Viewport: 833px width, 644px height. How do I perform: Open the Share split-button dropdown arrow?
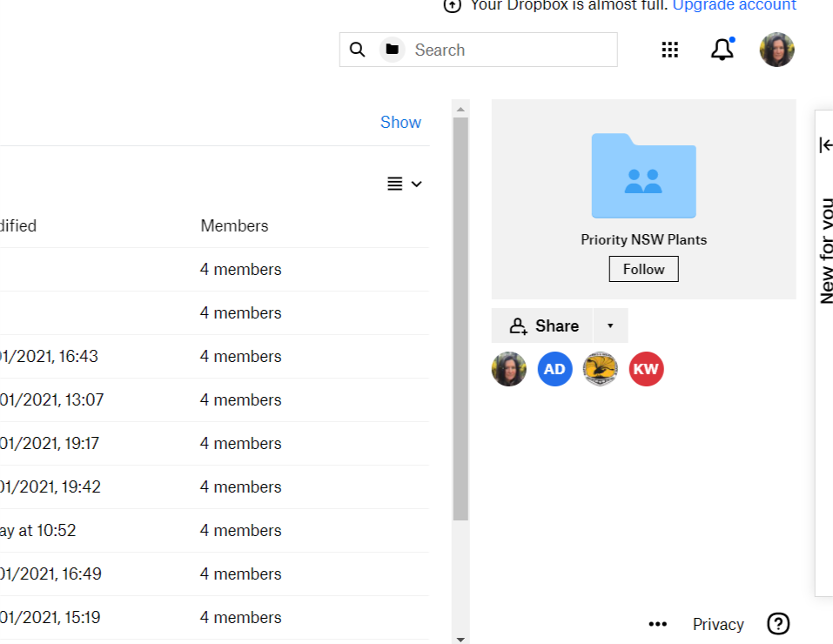pyautogui.click(x=610, y=325)
